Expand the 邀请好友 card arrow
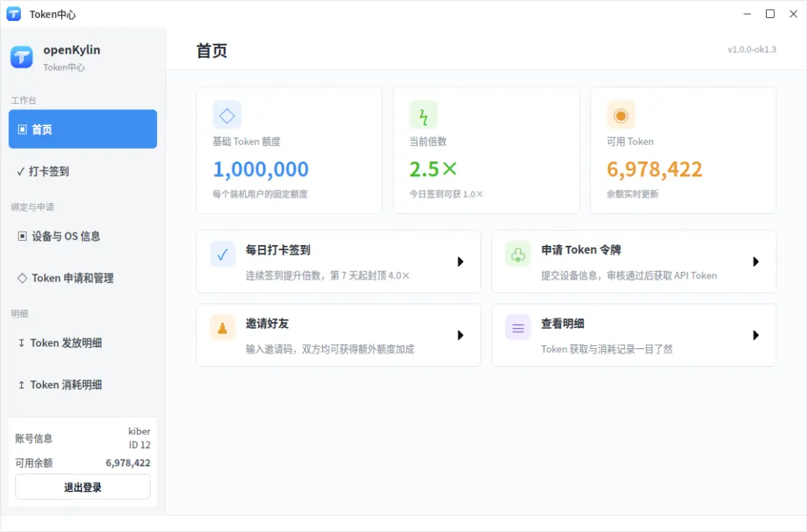 tap(460, 335)
